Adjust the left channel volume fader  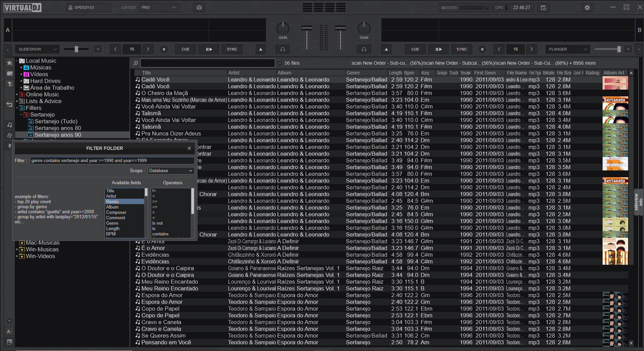(x=307, y=37)
